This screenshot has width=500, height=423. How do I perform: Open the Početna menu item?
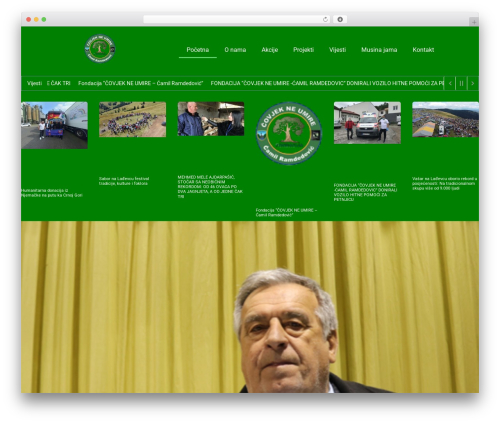point(198,50)
